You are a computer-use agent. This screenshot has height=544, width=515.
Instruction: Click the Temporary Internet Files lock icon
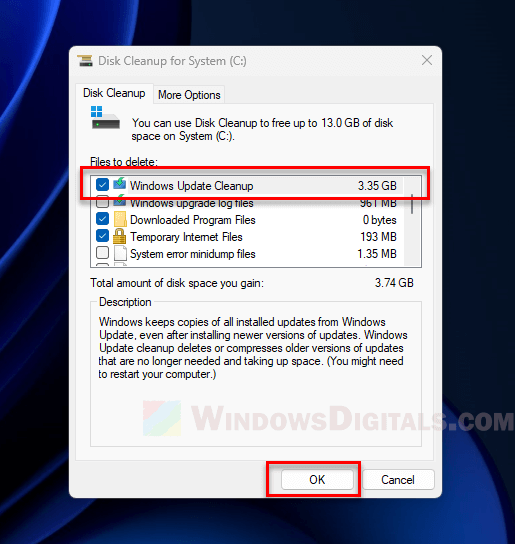[119, 236]
